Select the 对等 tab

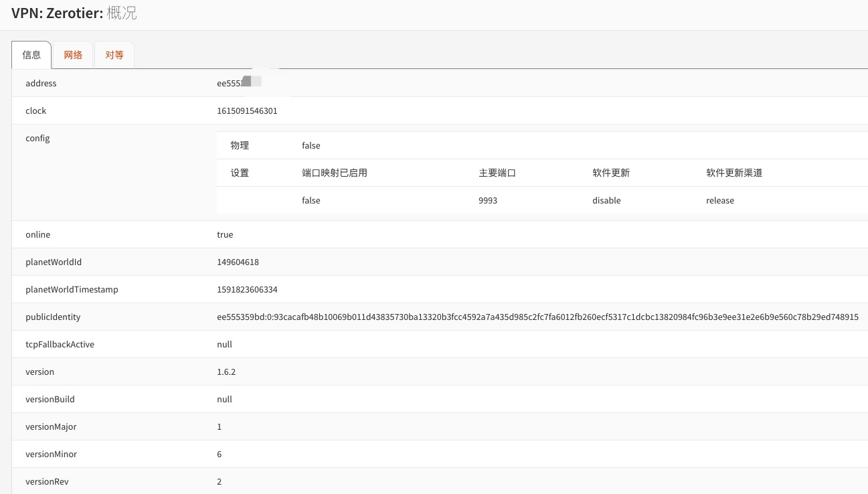pos(114,55)
